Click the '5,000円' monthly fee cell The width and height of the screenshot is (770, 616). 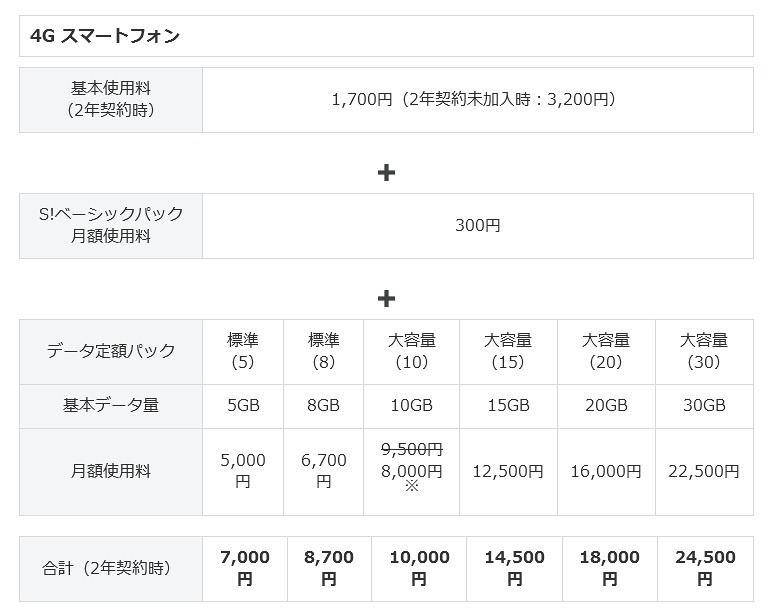[243, 472]
